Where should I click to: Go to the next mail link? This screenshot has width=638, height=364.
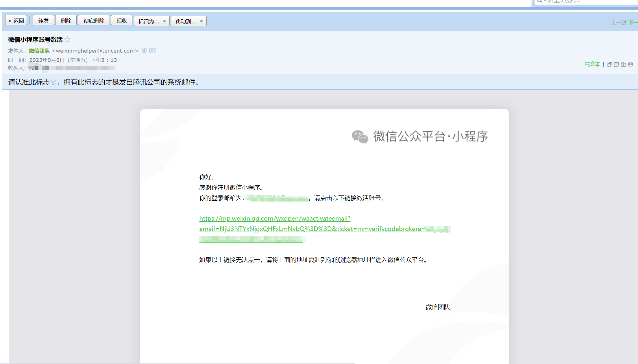coord(633,23)
